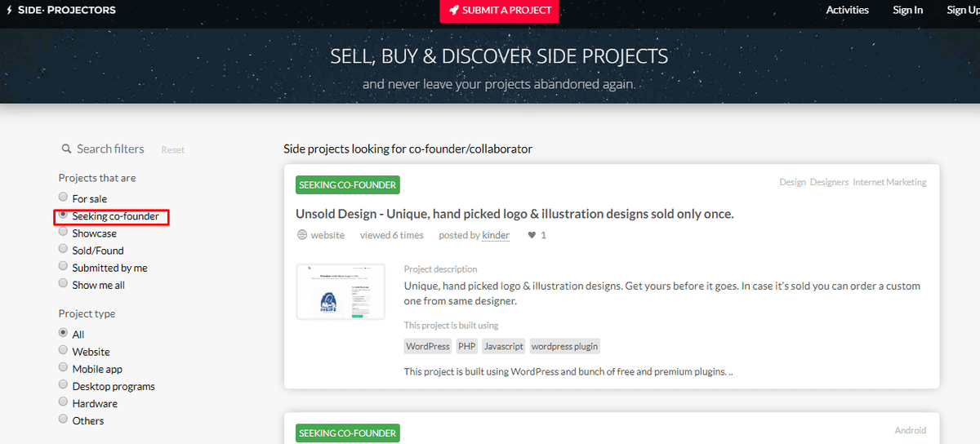This screenshot has width=980, height=444.
Task: Select the Sold/Found radio button
Action: [x=63, y=250]
